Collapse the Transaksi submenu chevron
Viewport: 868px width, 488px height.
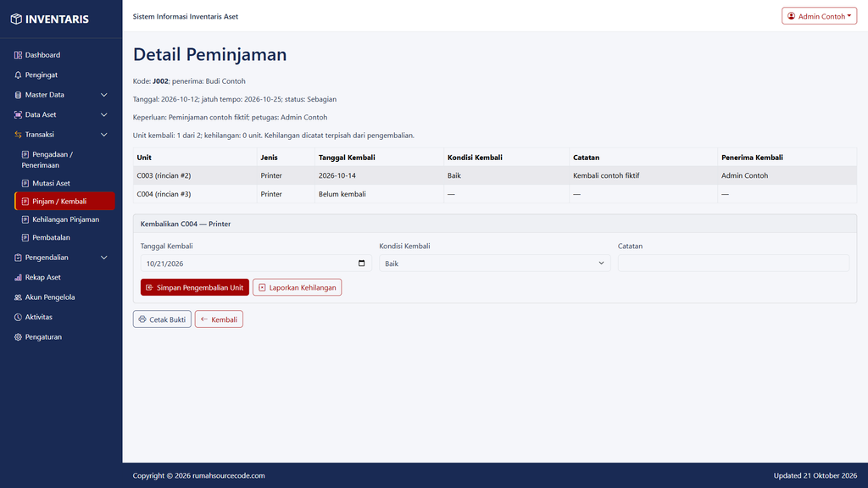pos(103,135)
